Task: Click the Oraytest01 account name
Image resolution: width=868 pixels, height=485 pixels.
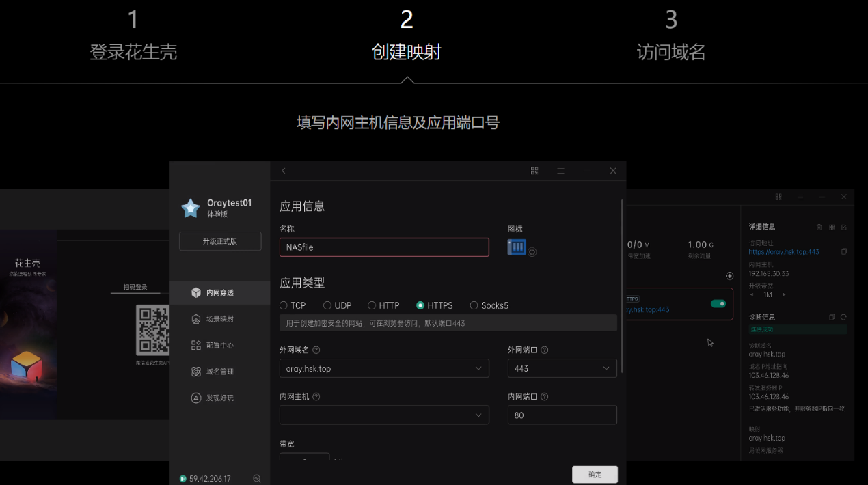Action: coord(230,203)
